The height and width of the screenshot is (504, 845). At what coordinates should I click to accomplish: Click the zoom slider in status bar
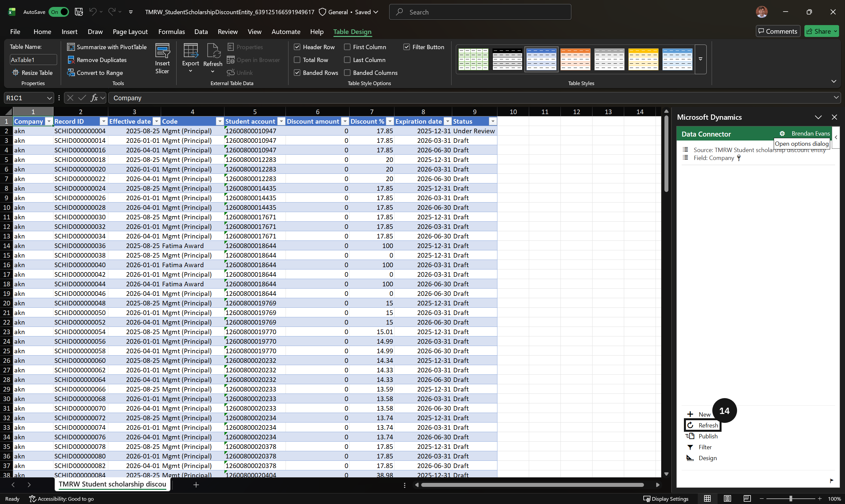point(790,499)
